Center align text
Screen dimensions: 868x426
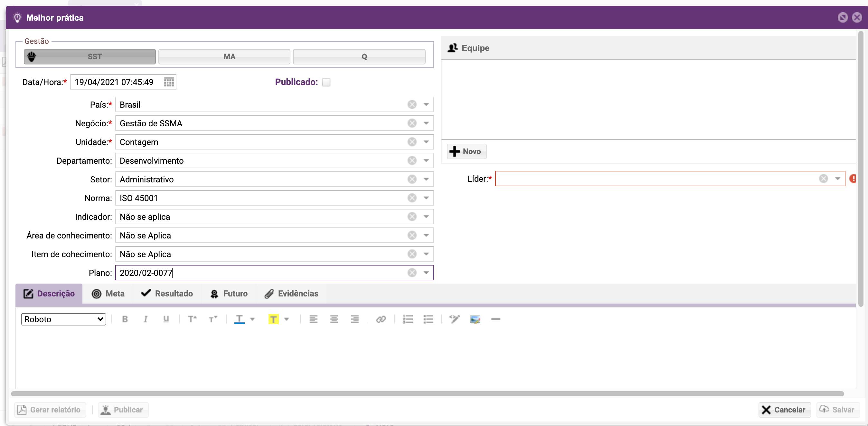(334, 319)
